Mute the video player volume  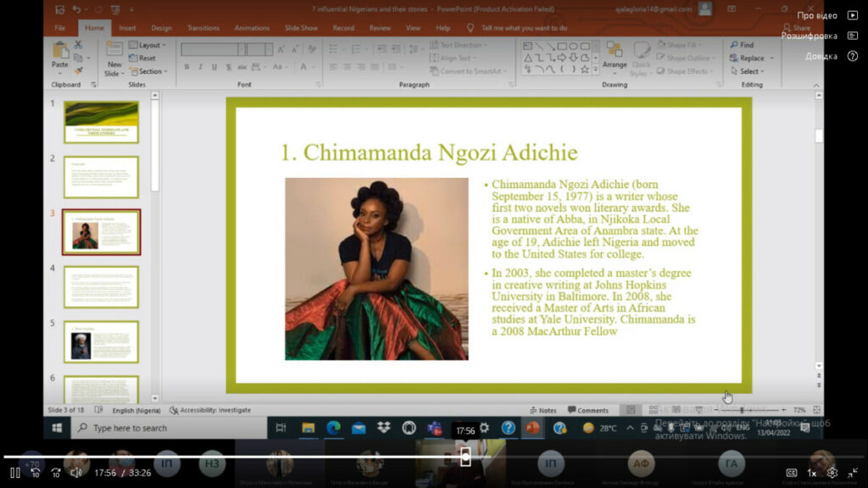pos(76,473)
